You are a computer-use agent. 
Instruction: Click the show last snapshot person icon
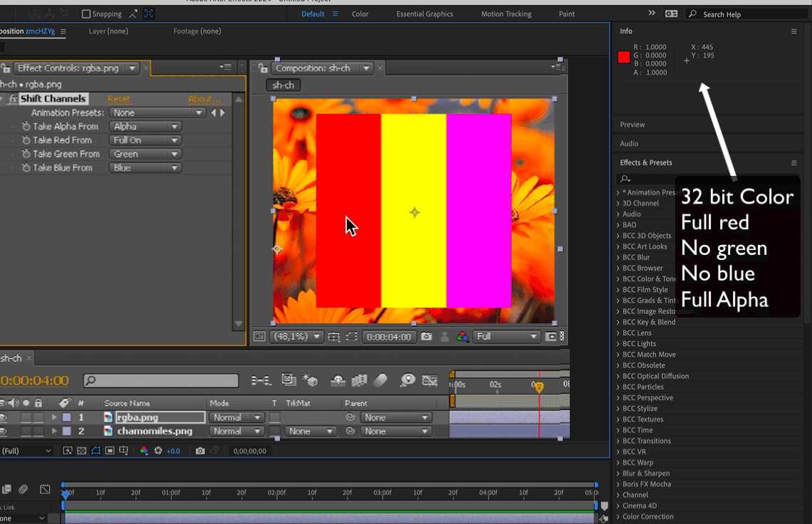point(444,337)
